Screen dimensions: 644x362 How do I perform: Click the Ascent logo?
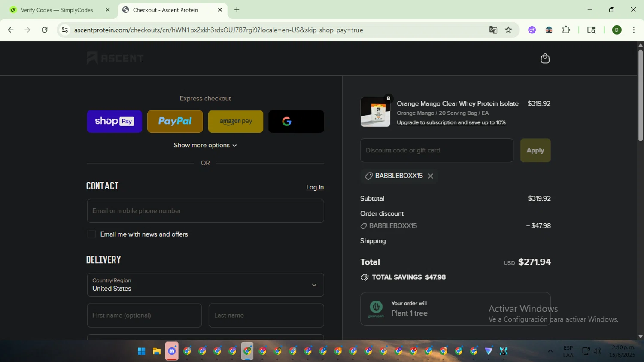click(x=115, y=58)
